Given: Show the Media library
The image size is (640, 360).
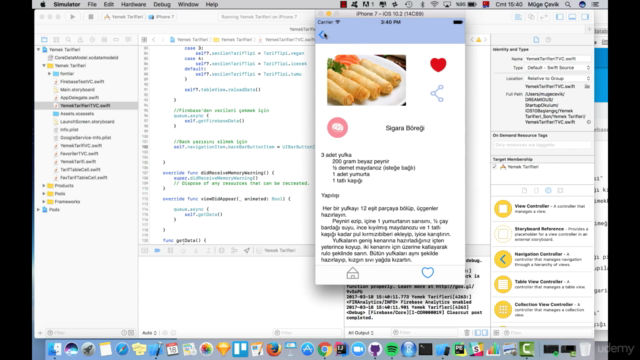Looking at the screenshot, I should 560,190.
